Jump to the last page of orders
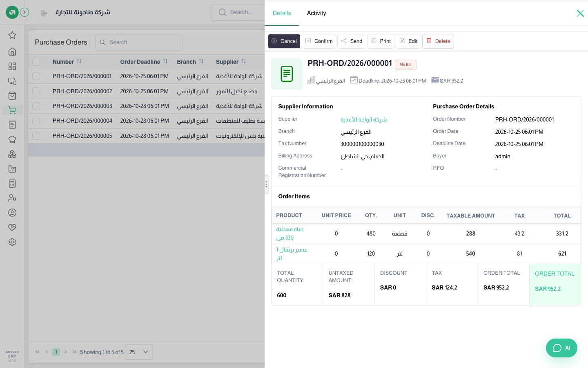Image resolution: width=588 pixels, height=368 pixels. (74, 352)
